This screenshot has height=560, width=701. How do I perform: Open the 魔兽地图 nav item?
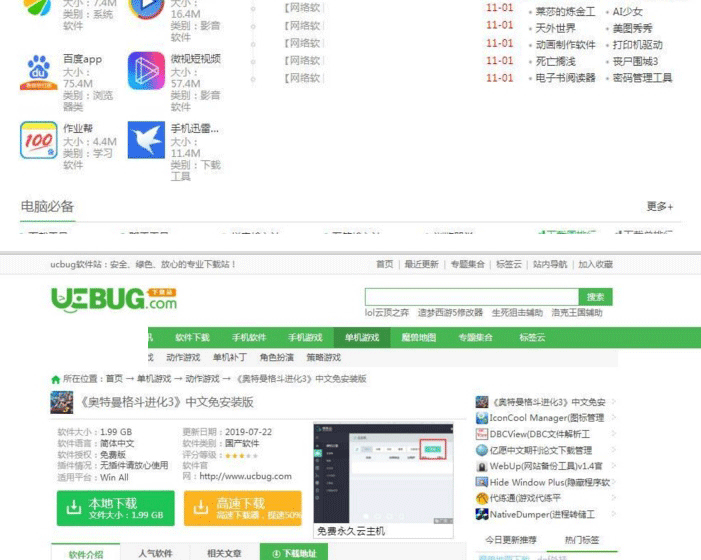click(x=418, y=337)
